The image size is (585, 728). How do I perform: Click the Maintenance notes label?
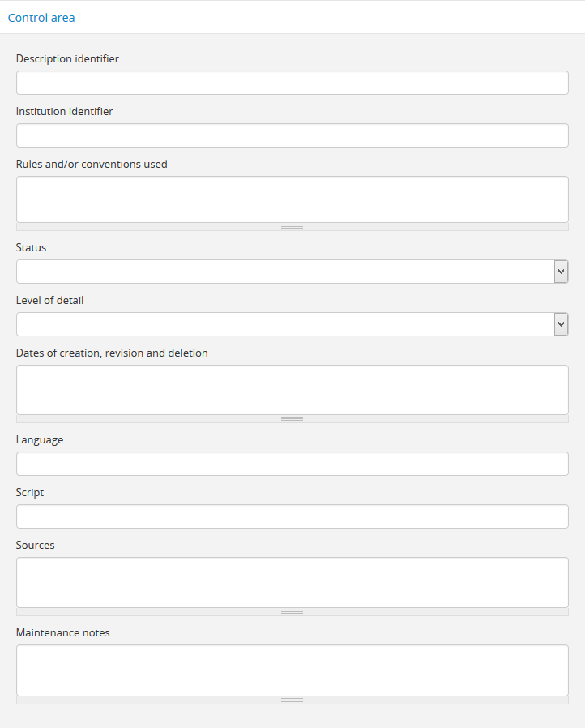click(x=62, y=632)
